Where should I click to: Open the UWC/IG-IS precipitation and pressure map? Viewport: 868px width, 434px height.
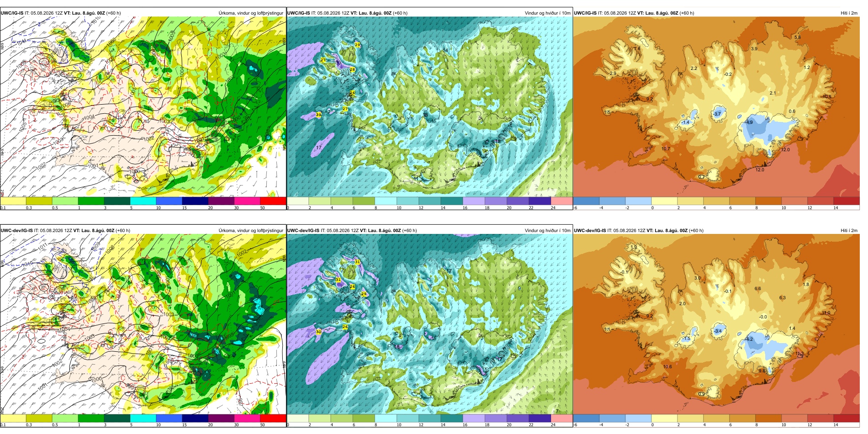click(143, 107)
